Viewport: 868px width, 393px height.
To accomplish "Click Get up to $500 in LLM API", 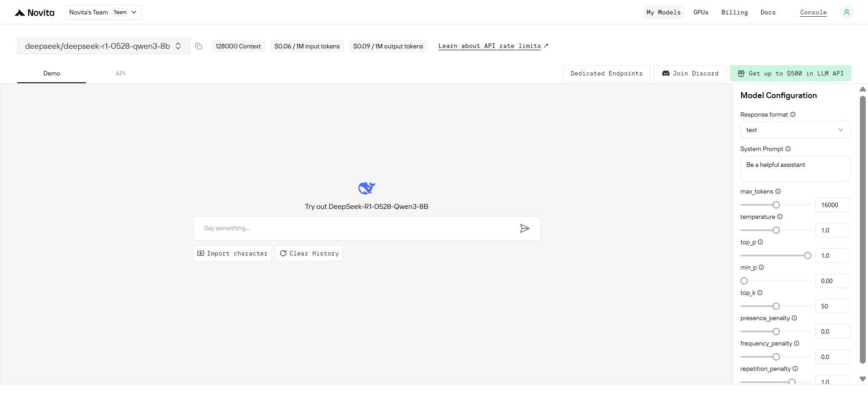I will pyautogui.click(x=791, y=73).
